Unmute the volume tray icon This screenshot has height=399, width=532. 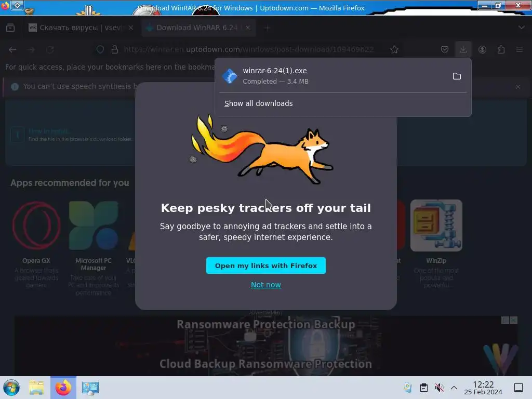(440, 388)
